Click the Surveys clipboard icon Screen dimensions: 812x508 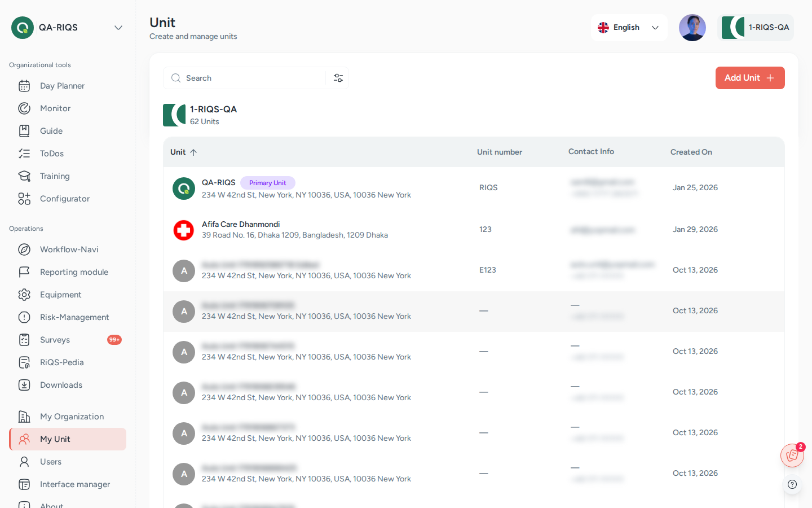coord(24,340)
